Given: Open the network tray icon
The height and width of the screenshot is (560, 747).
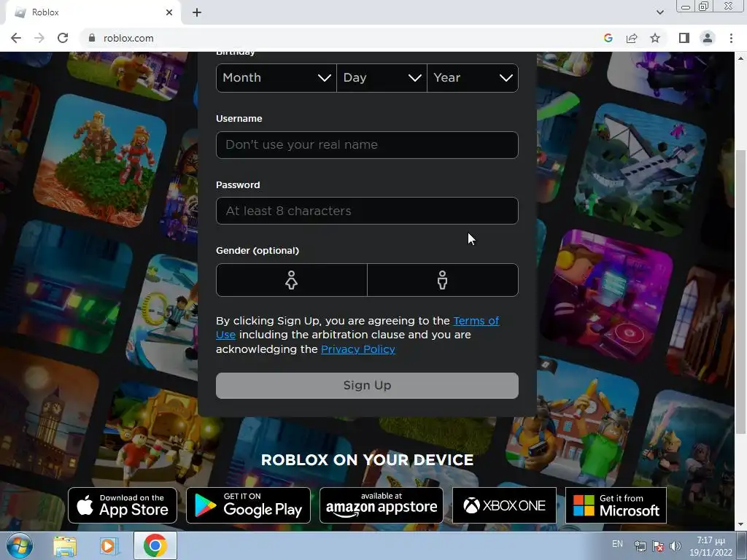Looking at the screenshot, I should pos(640,546).
